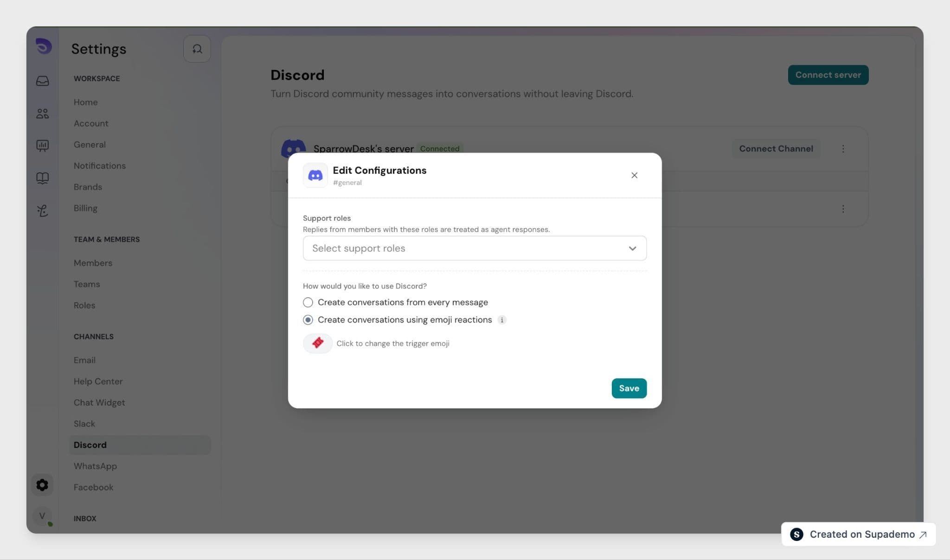The height and width of the screenshot is (560, 950).
Task: Open Roles settings
Action: point(84,305)
